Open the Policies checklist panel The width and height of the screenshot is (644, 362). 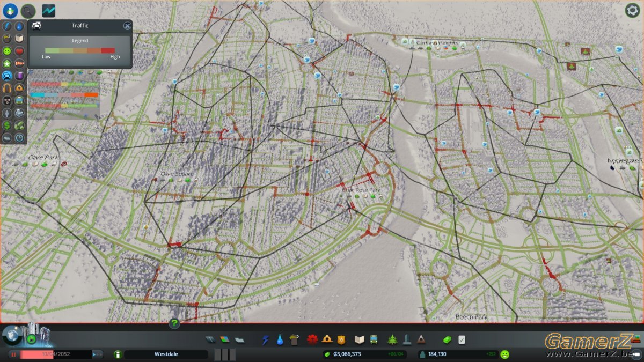[x=462, y=339]
